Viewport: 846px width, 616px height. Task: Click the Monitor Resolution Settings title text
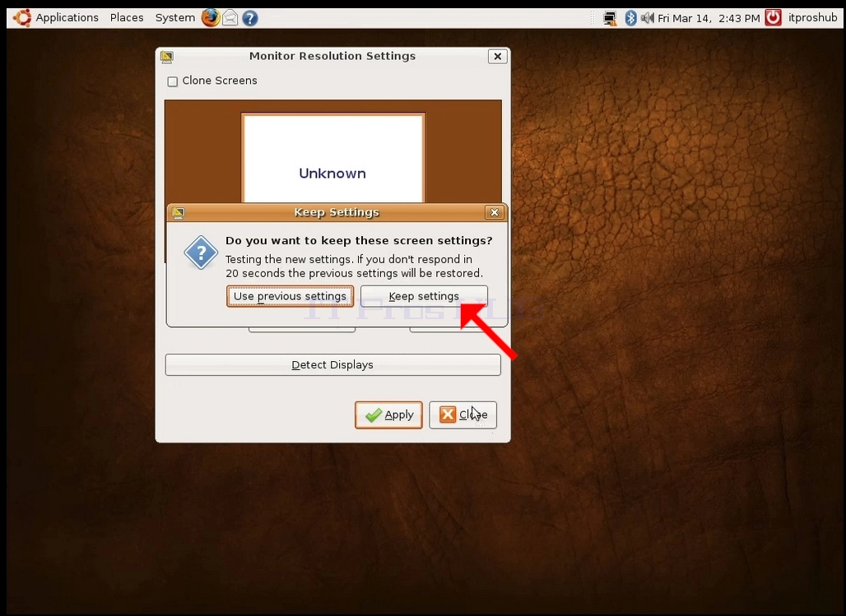tap(332, 56)
